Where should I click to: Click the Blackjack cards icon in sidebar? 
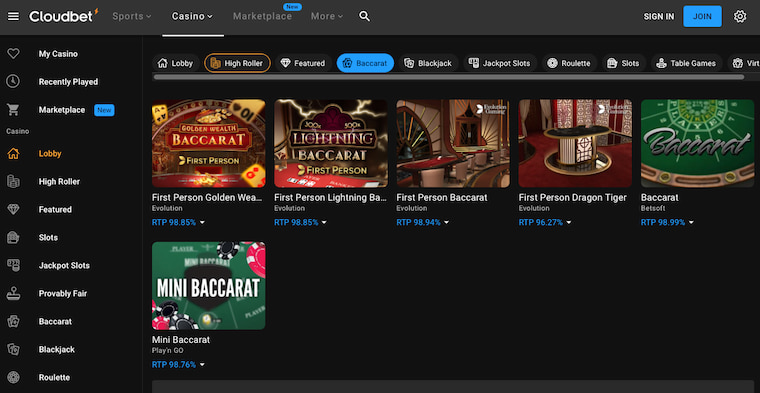coord(13,349)
